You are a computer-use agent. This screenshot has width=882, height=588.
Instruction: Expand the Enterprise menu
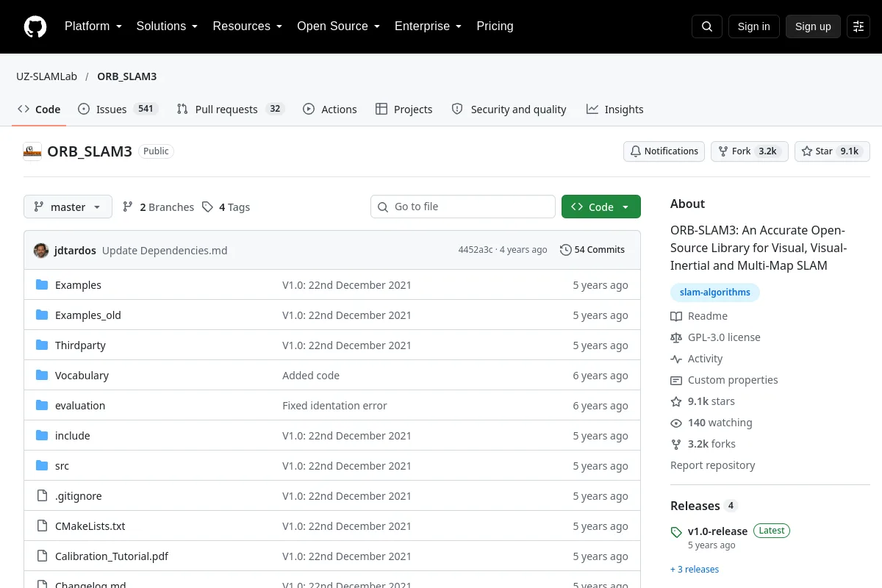coord(428,26)
